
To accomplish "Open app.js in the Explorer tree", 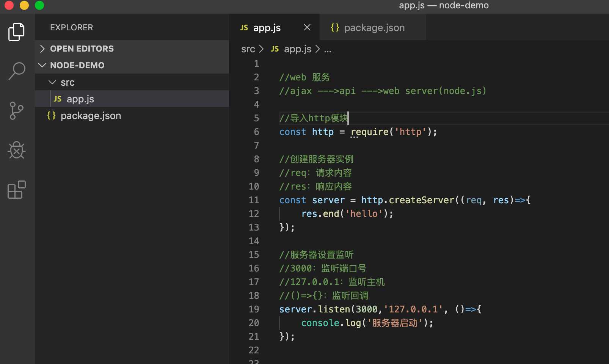I will click(132, 99).
